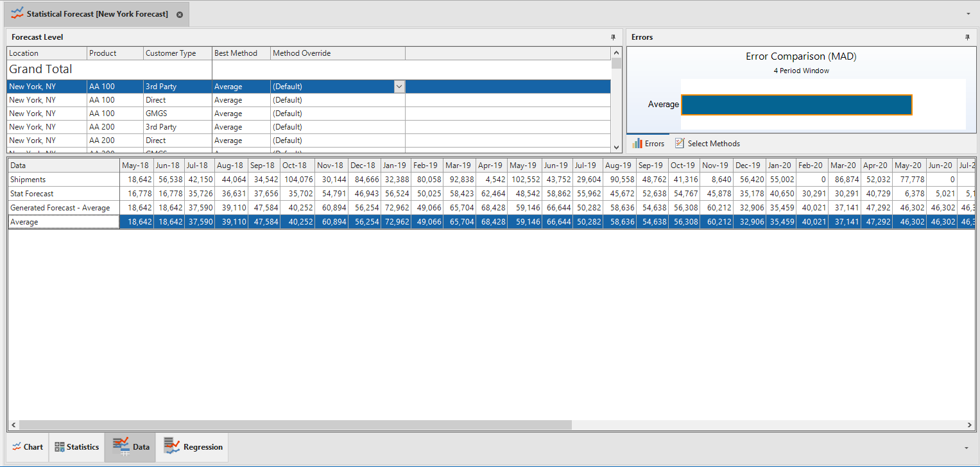Open the bottom tab strip overflow dropdown
This screenshot has width=980, height=467.
(x=967, y=447)
